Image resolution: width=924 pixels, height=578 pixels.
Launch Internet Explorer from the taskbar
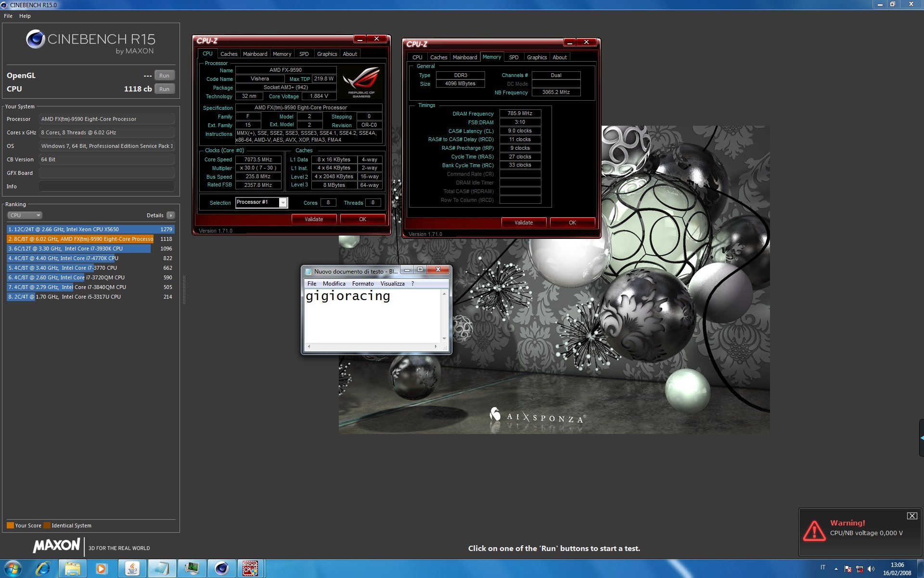click(x=43, y=569)
